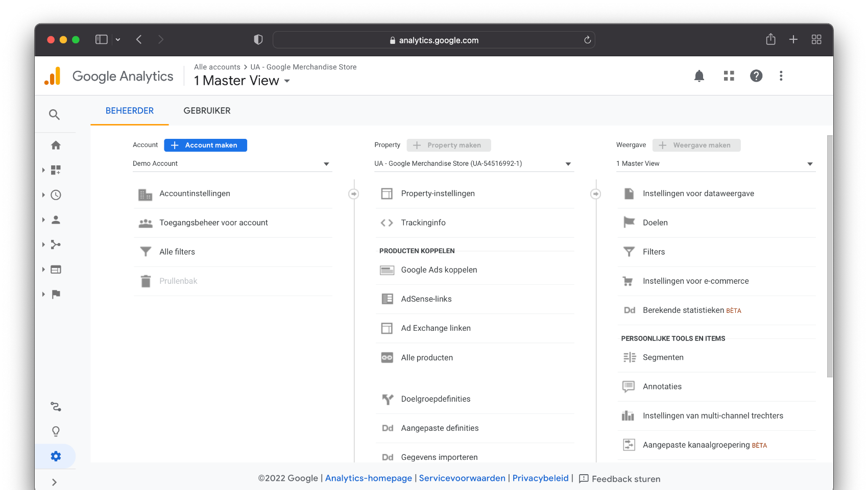Screen dimensions: 868x490
Task: Click the Safari privacy shield icon
Action: [258, 40]
